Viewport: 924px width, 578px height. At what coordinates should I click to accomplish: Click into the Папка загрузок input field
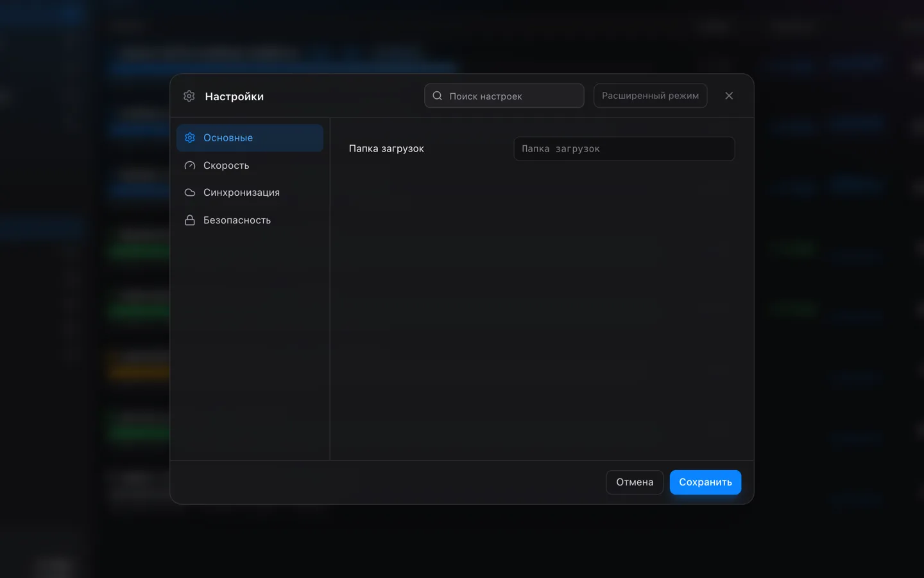[624, 149]
